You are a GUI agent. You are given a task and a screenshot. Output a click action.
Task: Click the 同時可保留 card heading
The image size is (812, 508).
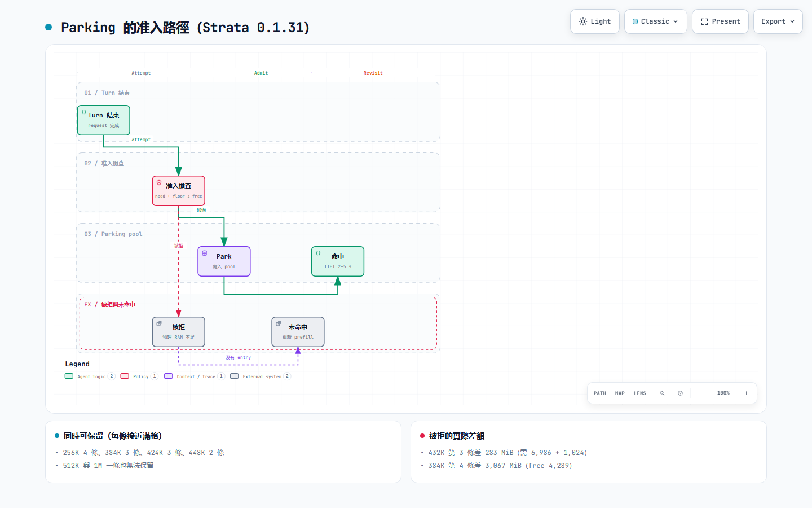tap(113, 436)
